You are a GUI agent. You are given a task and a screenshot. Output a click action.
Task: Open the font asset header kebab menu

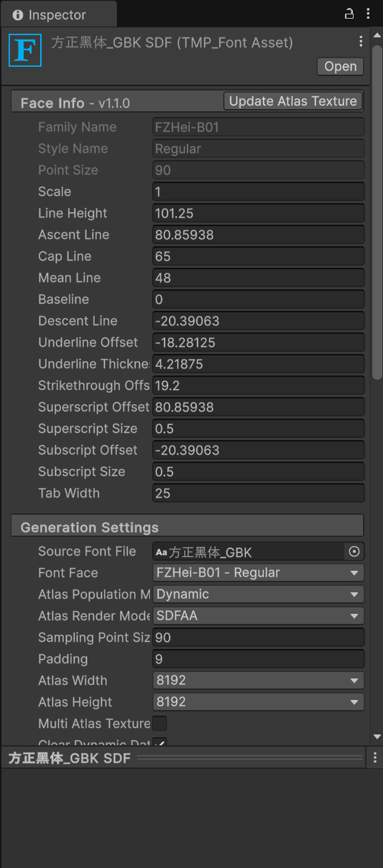pyautogui.click(x=361, y=42)
